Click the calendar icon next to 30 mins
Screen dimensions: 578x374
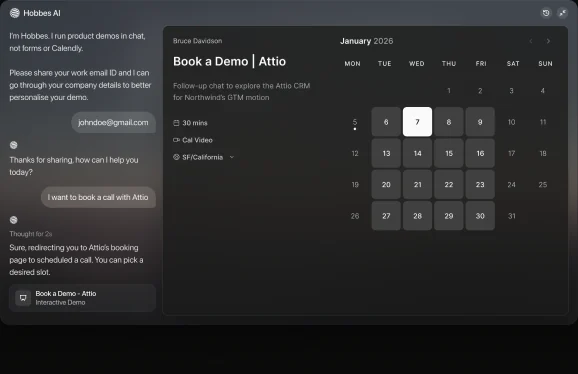click(176, 123)
